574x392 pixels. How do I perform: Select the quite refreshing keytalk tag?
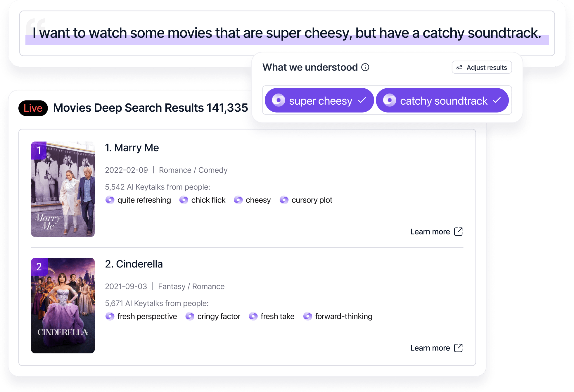(138, 200)
